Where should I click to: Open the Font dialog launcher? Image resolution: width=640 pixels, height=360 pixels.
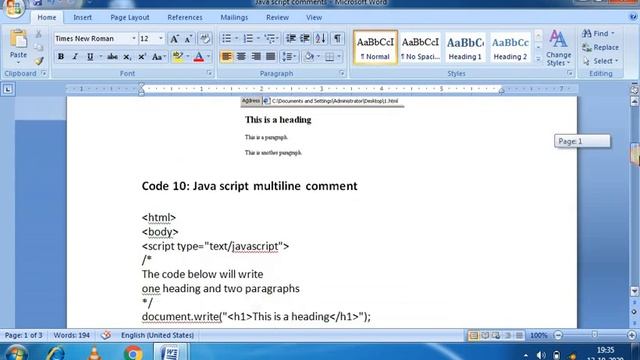pyautogui.click(x=209, y=73)
